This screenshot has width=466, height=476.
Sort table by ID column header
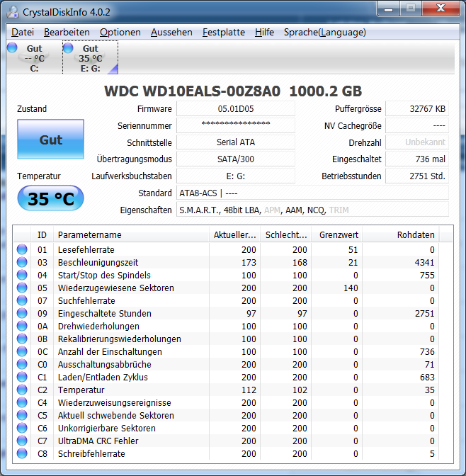42,234
